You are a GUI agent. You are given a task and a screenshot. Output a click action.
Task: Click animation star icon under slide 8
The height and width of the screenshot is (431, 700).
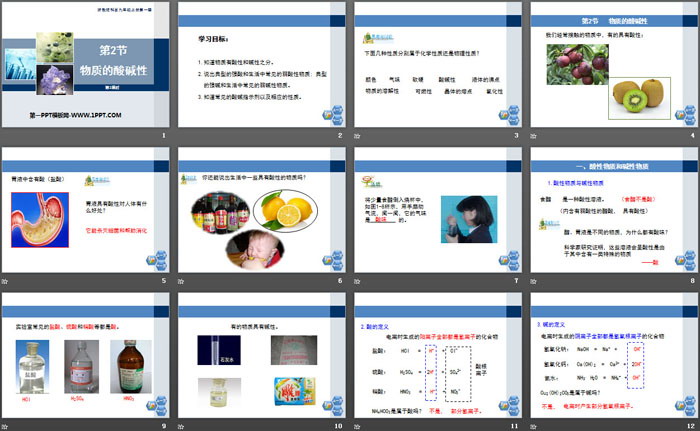[533, 281]
